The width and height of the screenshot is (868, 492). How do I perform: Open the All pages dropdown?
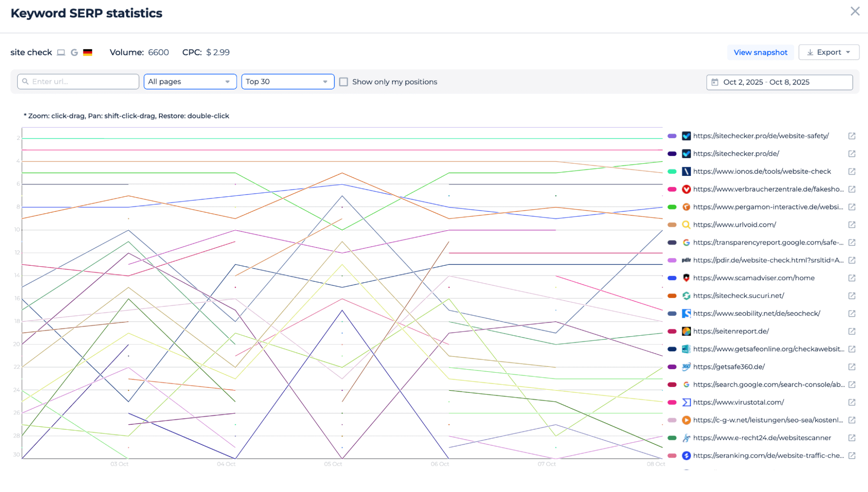190,82
